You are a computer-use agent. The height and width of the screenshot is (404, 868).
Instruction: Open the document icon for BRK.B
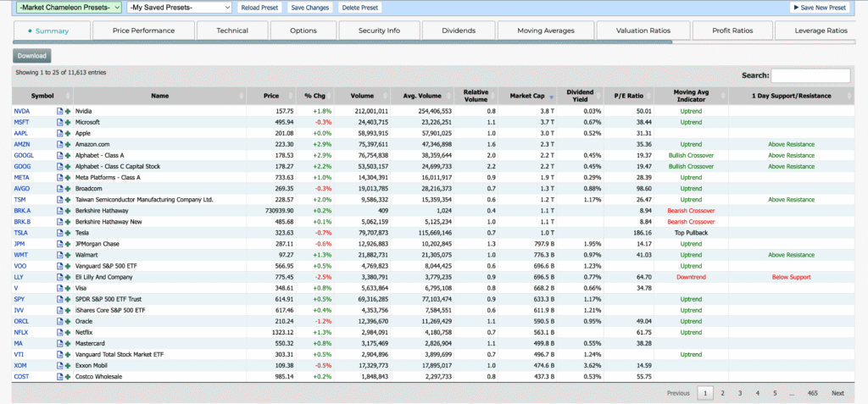pos(60,222)
